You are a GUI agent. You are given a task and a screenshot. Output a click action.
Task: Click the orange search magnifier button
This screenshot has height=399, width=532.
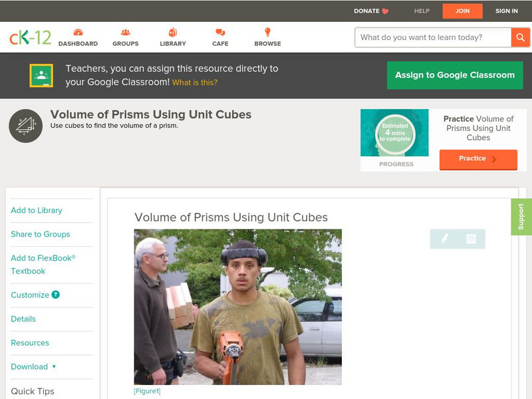point(520,37)
